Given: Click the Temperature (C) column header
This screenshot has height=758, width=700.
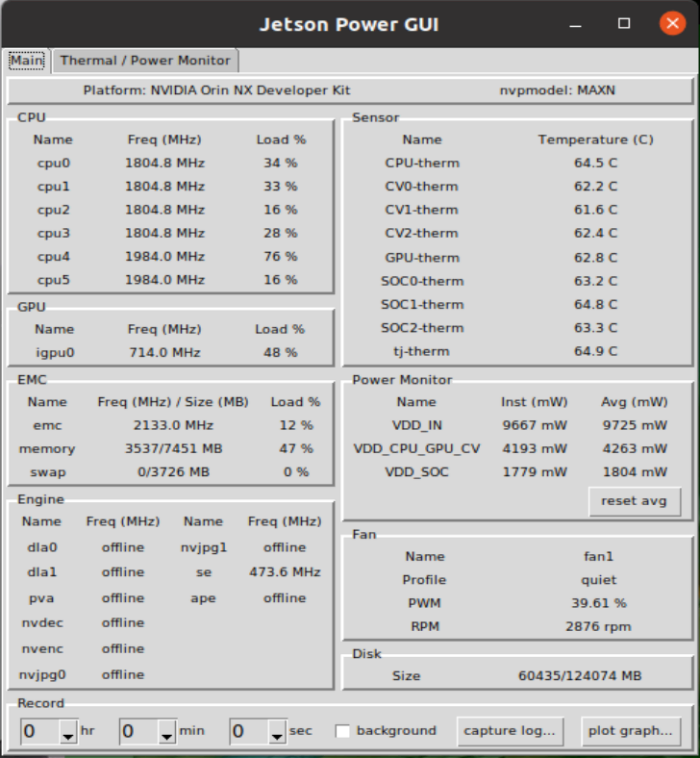Looking at the screenshot, I should [x=595, y=139].
